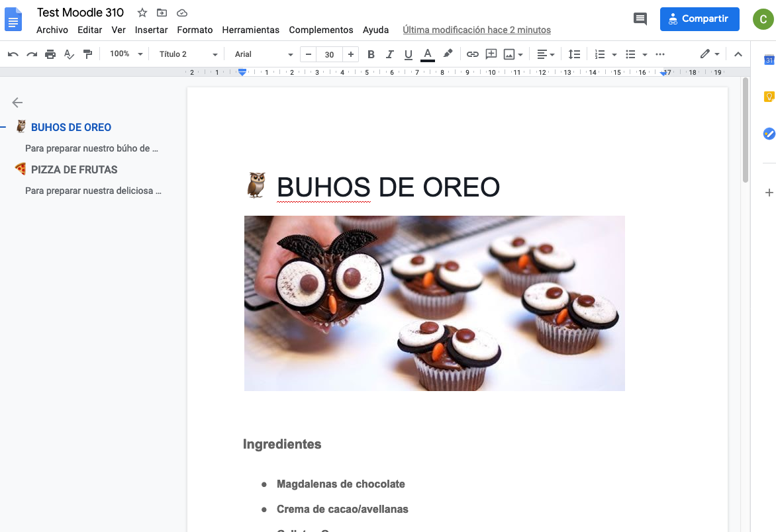Image resolution: width=776 pixels, height=532 pixels.
Task: Insert an image from the toolbar
Action: [x=509, y=54]
